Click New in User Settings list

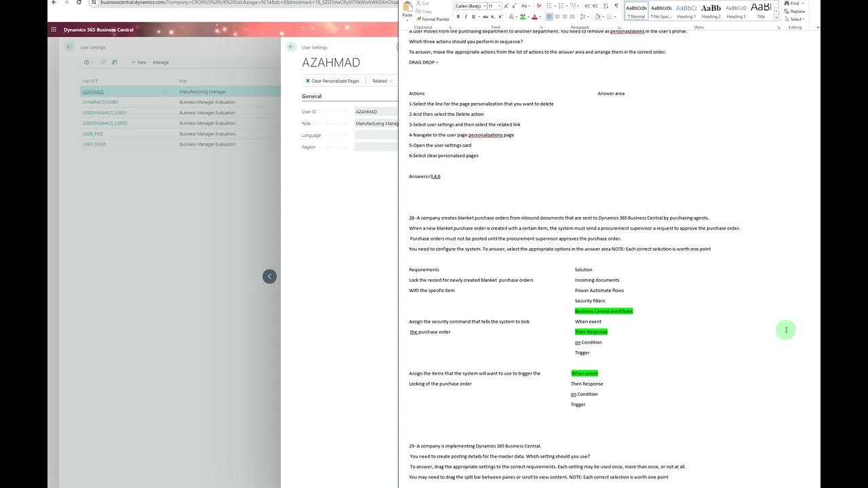pyautogui.click(x=138, y=62)
